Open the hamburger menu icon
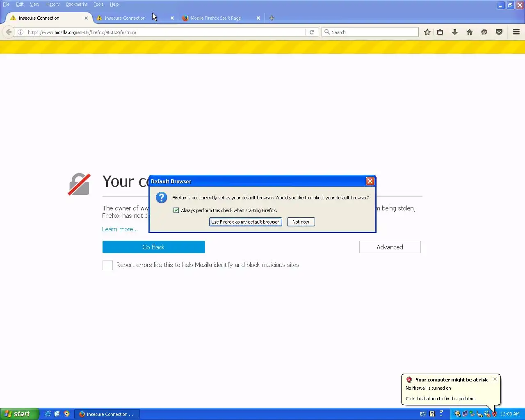 point(516,32)
